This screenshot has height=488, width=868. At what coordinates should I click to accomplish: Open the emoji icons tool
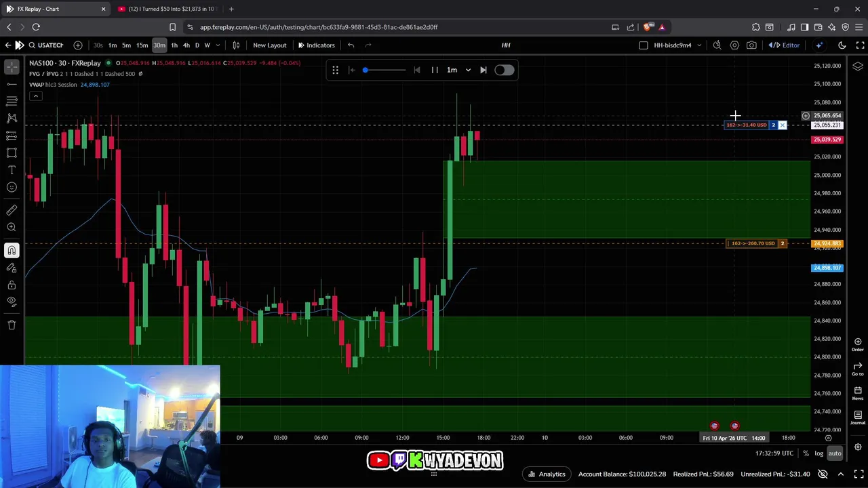(x=12, y=187)
